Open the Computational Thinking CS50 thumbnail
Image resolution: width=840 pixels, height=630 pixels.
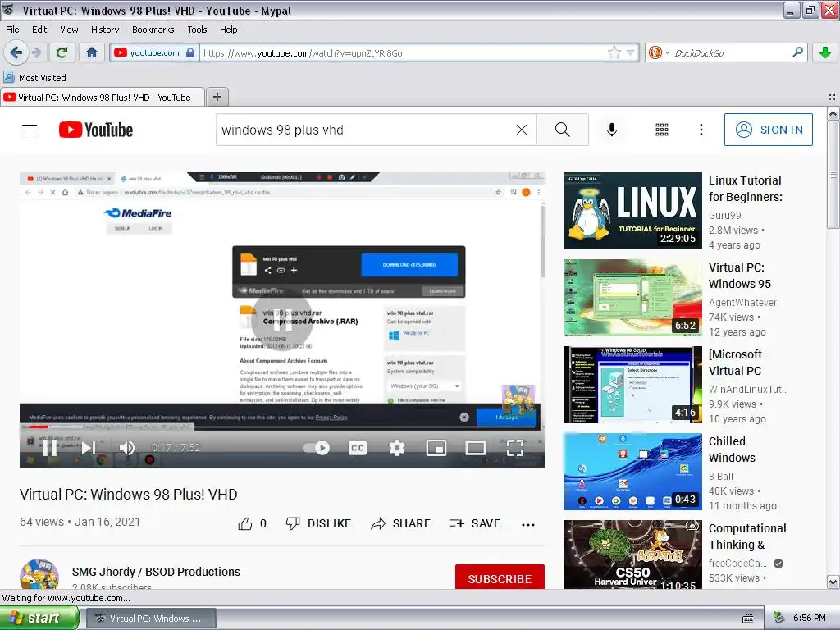632,555
